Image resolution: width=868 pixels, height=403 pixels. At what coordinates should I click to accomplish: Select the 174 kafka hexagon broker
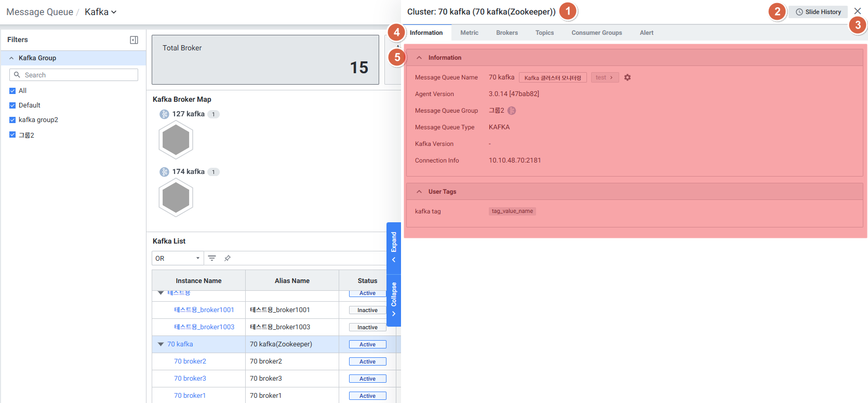pyautogui.click(x=176, y=198)
